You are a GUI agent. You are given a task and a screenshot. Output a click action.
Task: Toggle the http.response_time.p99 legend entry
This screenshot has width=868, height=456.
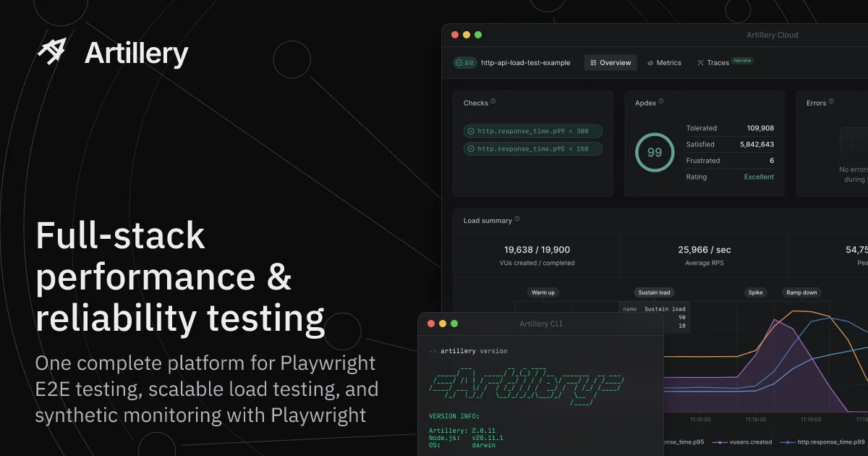pos(822,442)
